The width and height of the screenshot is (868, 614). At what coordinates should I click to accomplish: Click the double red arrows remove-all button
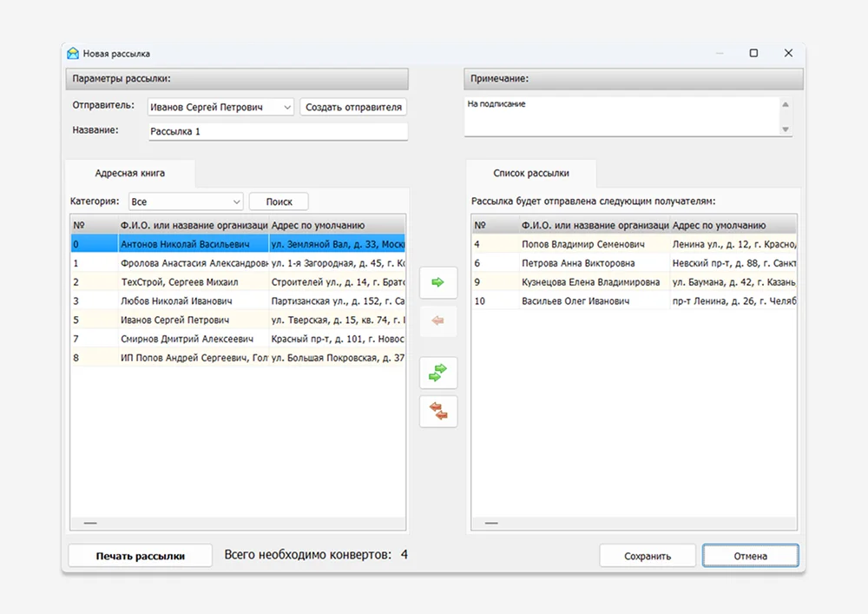pyautogui.click(x=438, y=411)
